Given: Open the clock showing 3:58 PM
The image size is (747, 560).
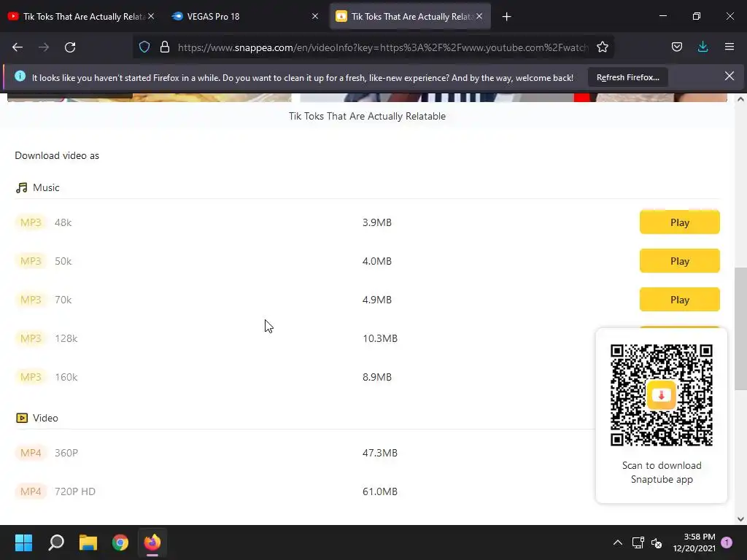Looking at the screenshot, I should pyautogui.click(x=694, y=542).
